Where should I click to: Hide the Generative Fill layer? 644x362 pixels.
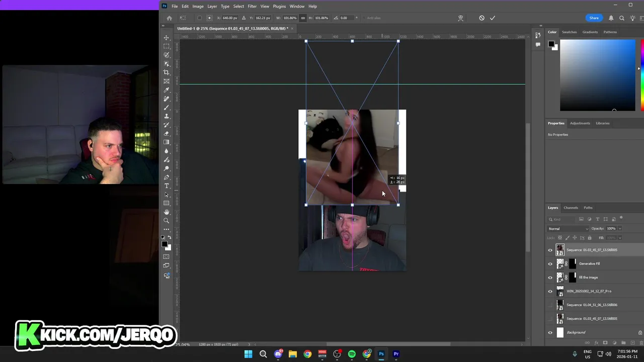(550, 263)
